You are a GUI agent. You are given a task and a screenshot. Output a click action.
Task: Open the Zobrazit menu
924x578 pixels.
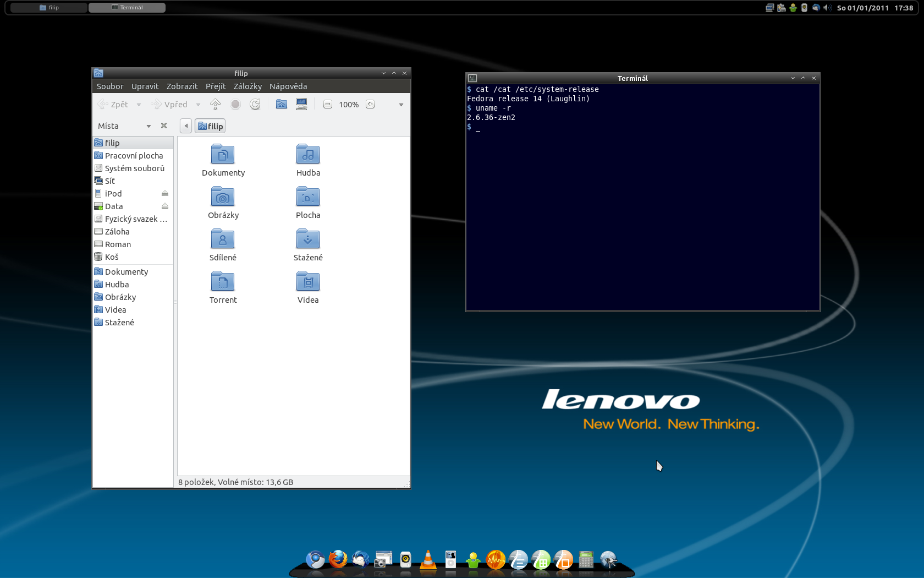click(182, 86)
